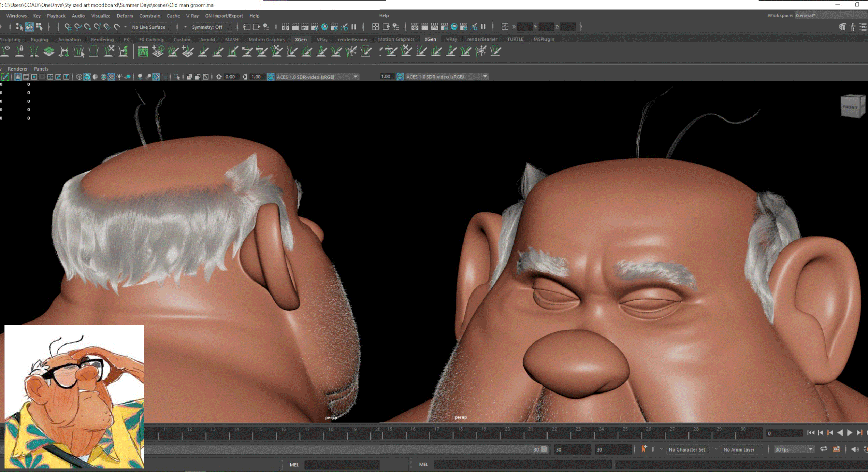This screenshot has width=868, height=472.
Task: Click the old man reference image thumbnail
Action: pos(74,396)
